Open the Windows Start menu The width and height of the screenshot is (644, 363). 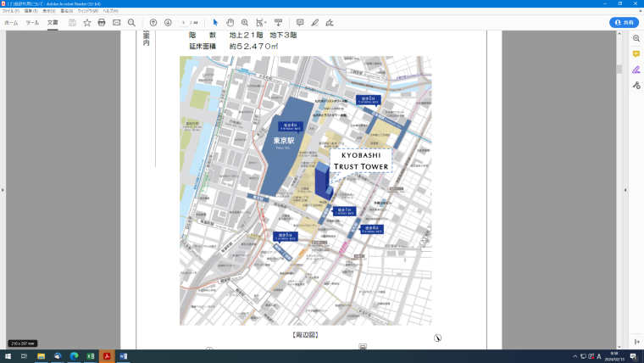[x=8, y=356]
